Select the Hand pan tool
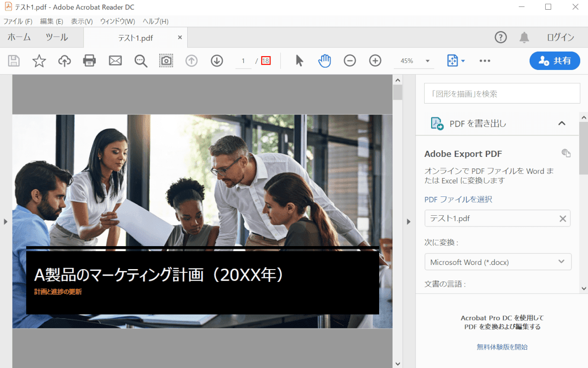 [325, 61]
